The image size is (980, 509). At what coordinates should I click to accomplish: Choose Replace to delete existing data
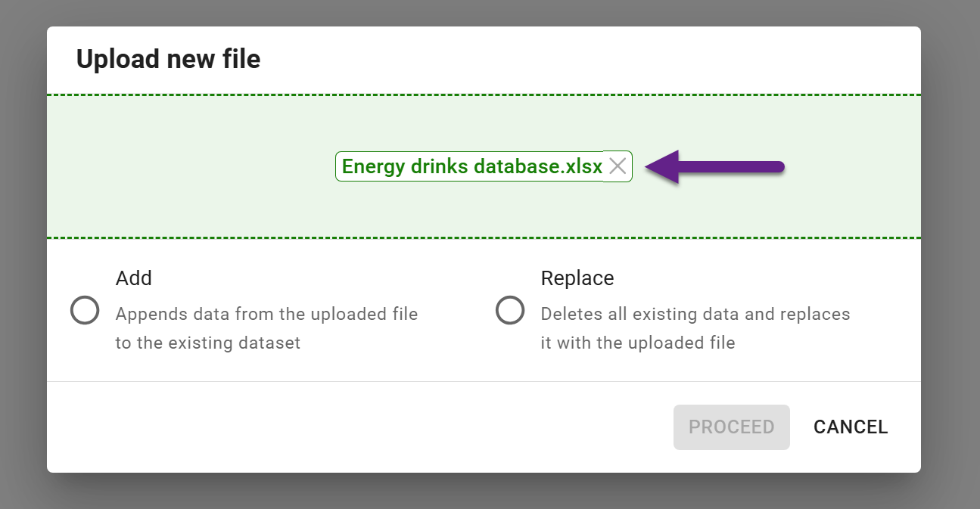click(x=511, y=310)
